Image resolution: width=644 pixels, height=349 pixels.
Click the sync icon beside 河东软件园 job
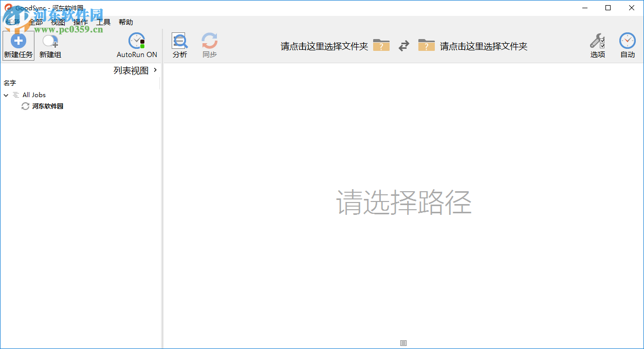pyautogui.click(x=25, y=106)
